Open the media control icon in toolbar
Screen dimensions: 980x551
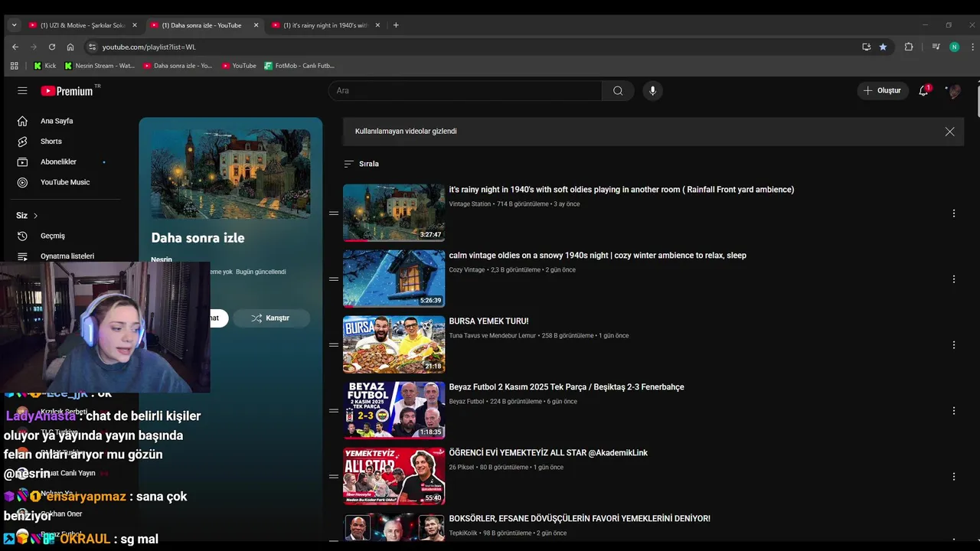[x=936, y=47]
